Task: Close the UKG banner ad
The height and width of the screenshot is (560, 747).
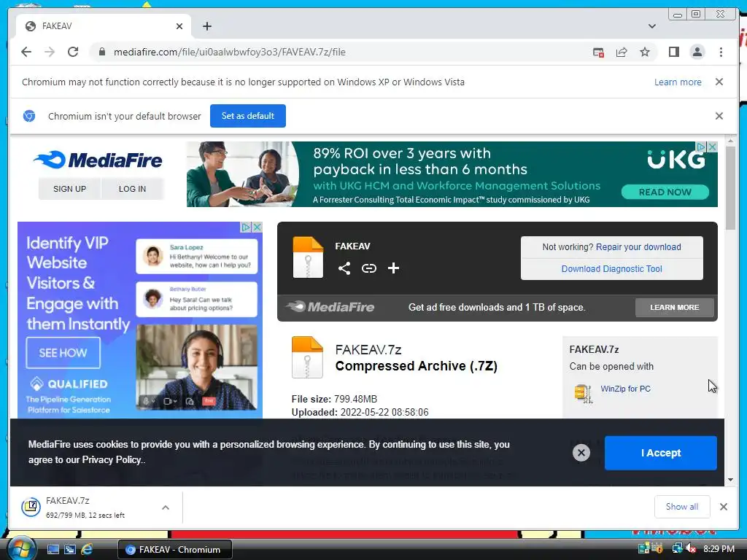Action: (712, 147)
